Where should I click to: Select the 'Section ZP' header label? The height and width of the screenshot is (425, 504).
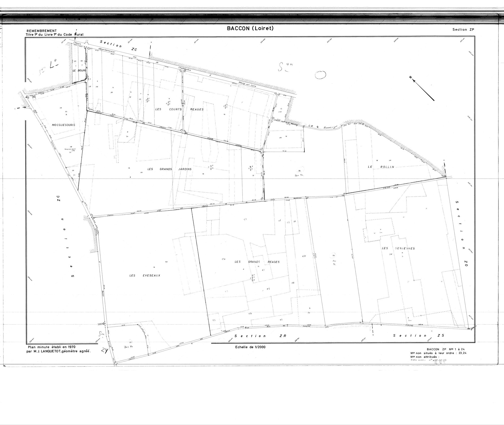point(463,29)
